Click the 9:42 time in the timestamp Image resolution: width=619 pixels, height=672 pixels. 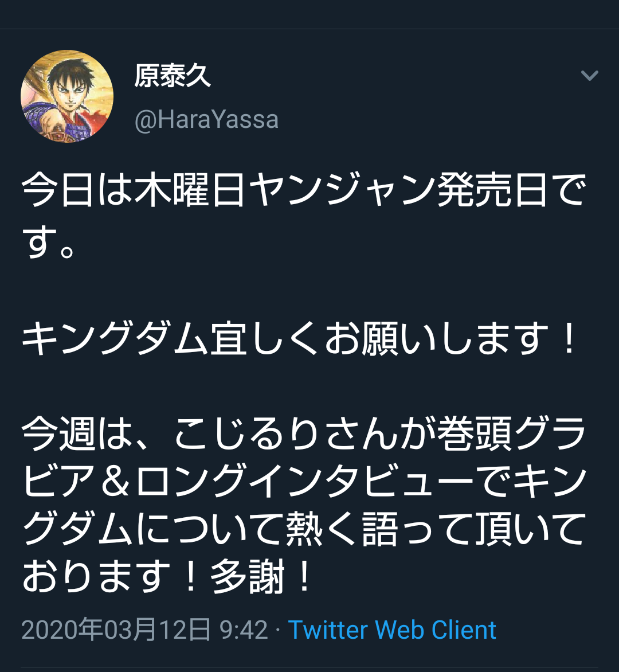244,630
